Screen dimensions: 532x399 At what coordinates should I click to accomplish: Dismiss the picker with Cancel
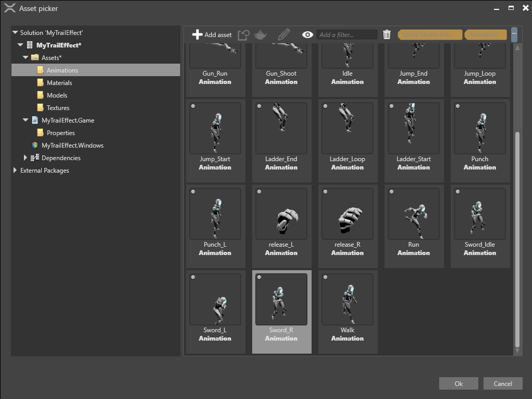pos(502,383)
